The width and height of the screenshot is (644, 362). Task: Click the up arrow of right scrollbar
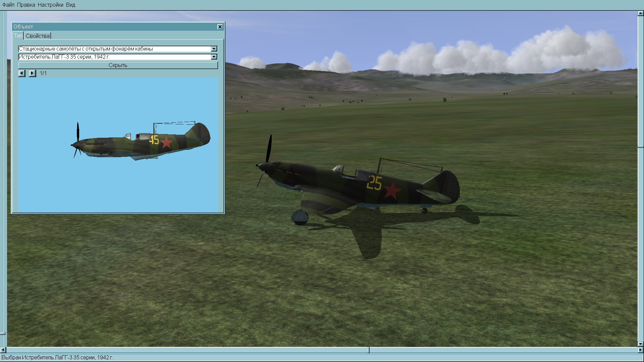coord(640,13)
